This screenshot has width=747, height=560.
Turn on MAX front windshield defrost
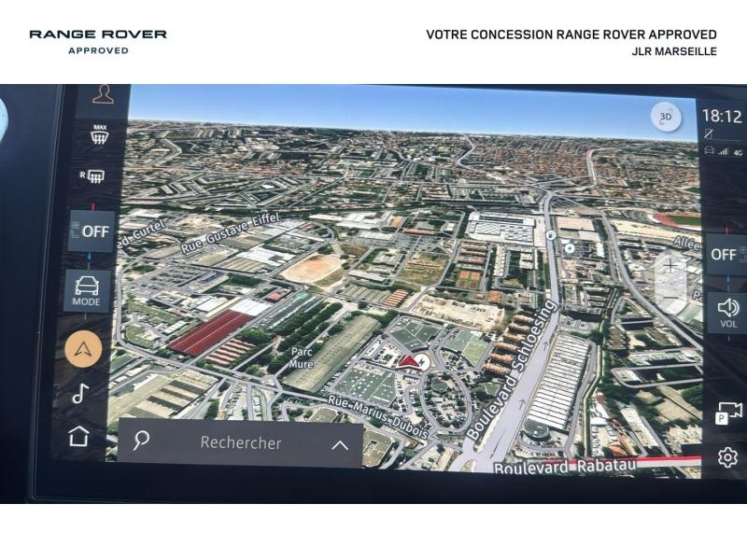point(99,133)
